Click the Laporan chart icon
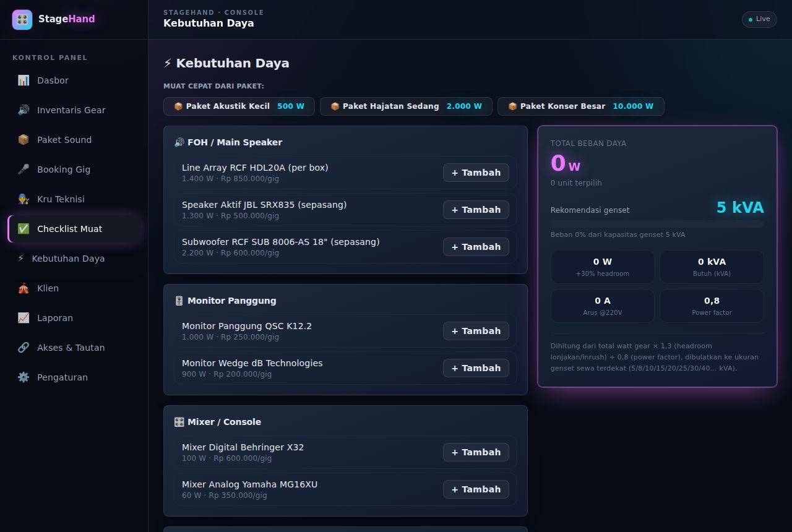The height and width of the screenshot is (532, 792). pyautogui.click(x=24, y=318)
